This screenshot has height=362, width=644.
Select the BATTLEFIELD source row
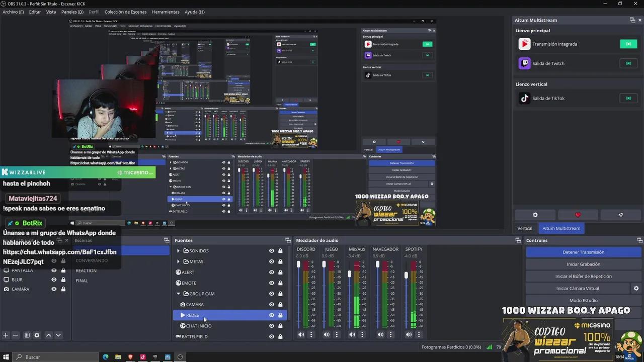230,336
